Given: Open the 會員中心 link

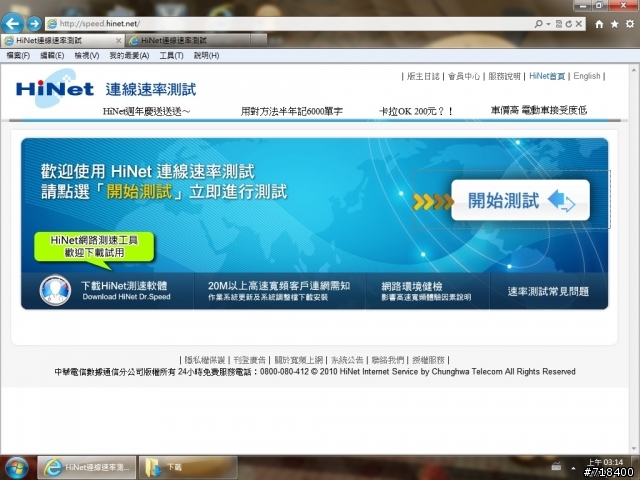Looking at the screenshot, I should click(464, 76).
